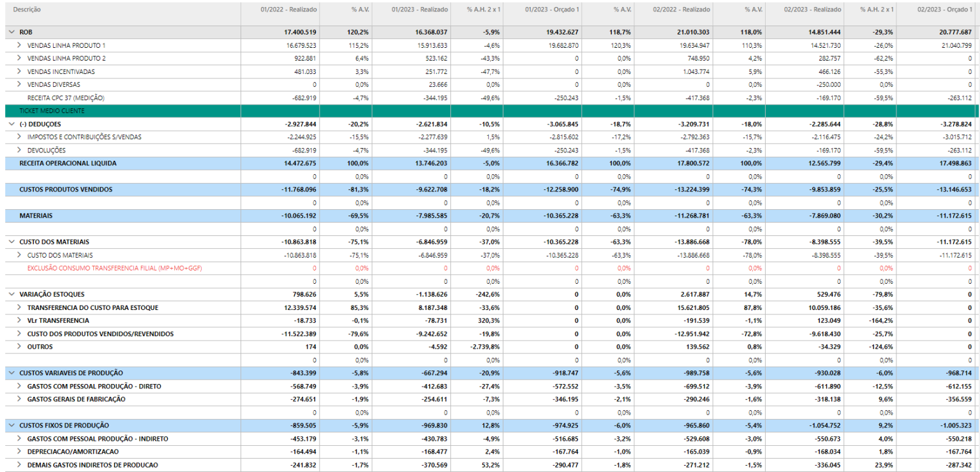
Task: Expand DEPRECIACAO/AMORTIZACAO row
Action: point(19,452)
